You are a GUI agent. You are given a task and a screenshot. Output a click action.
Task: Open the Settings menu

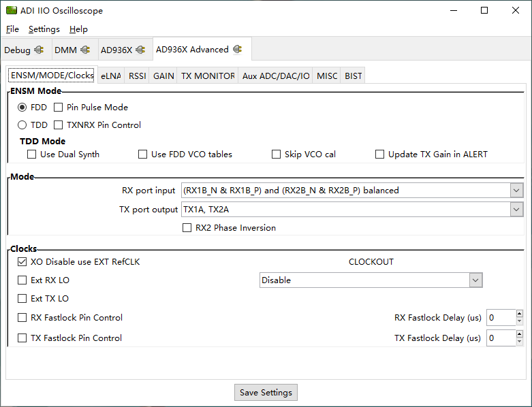[44, 29]
